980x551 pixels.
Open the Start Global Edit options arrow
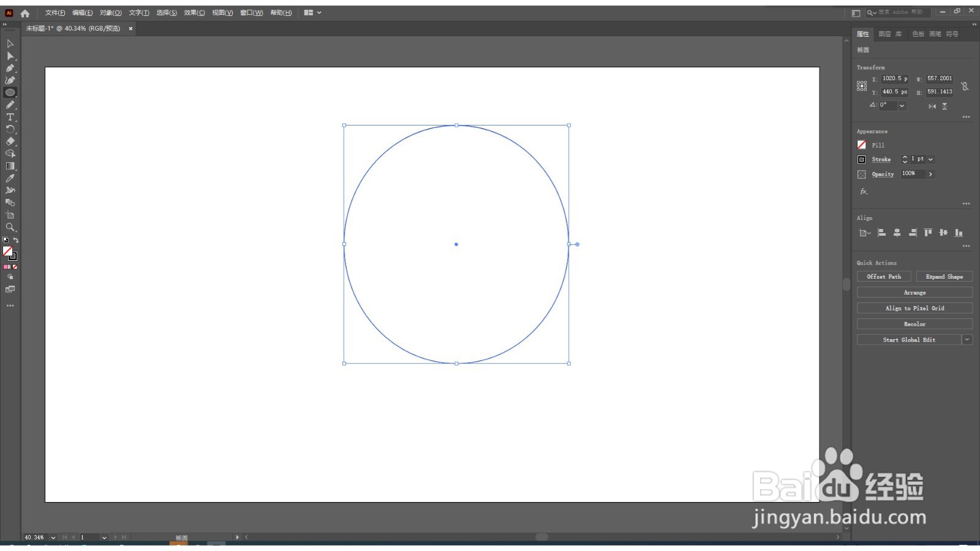(967, 340)
